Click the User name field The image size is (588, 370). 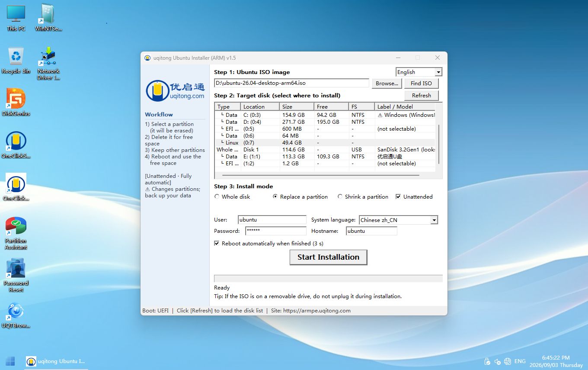point(272,220)
